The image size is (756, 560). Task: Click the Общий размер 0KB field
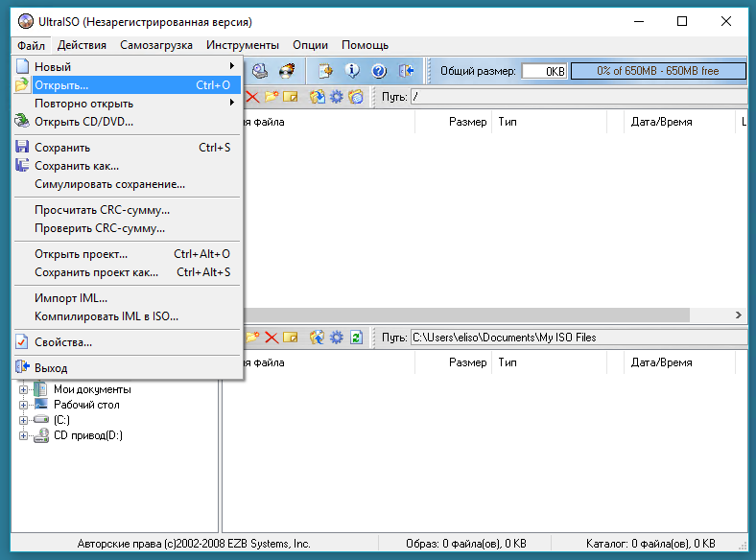pyautogui.click(x=544, y=71)
